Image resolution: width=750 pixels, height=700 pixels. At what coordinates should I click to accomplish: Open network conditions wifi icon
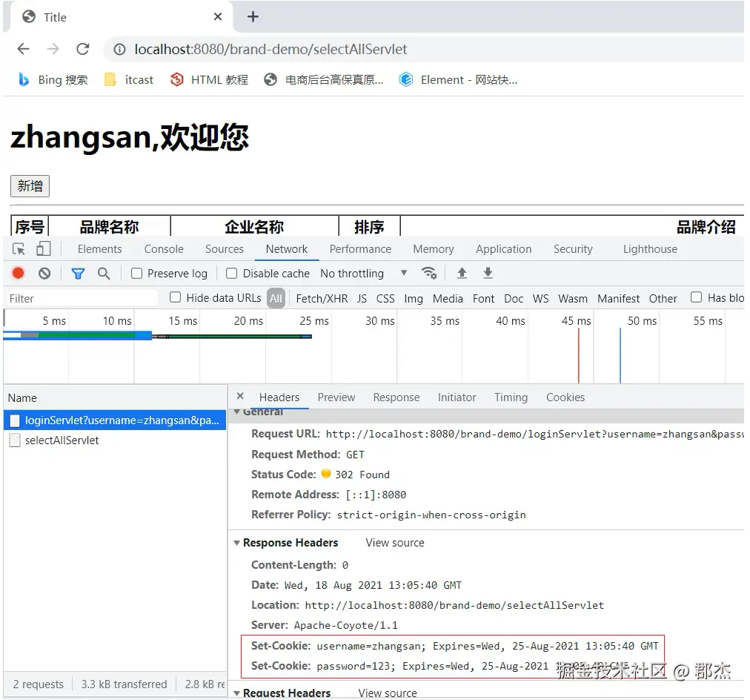coord(428,273)
